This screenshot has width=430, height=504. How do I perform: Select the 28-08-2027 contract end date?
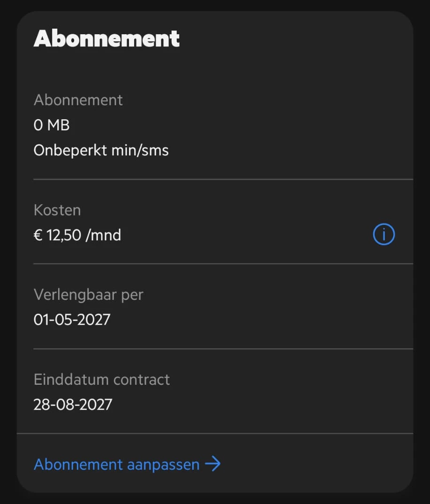(73, 405)
